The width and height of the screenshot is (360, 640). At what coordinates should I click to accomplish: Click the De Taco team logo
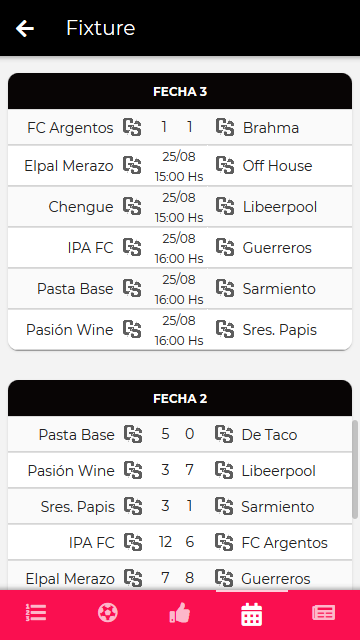tap(224, 434)
